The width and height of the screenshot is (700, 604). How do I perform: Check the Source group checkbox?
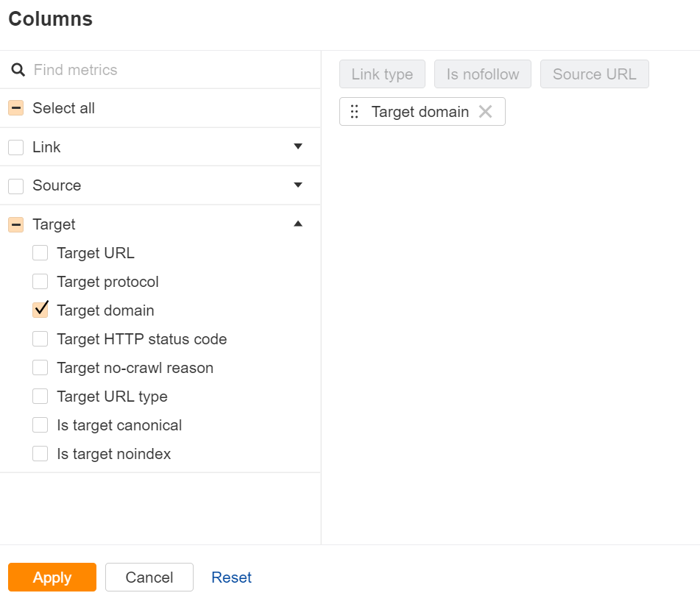[x=16, y=185]
